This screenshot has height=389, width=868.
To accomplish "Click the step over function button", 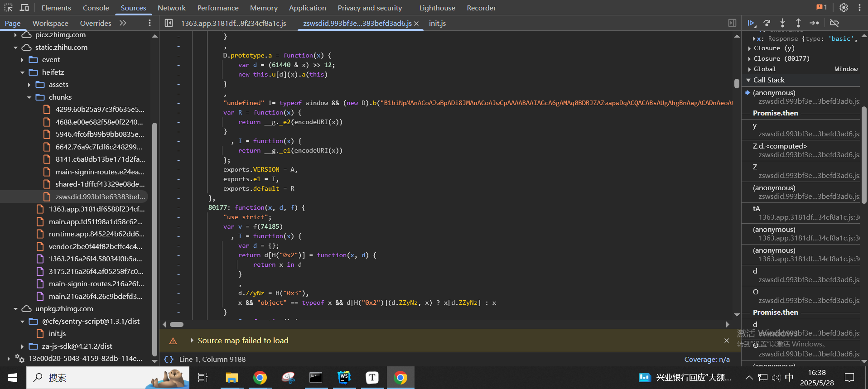I will coord(767,23).
